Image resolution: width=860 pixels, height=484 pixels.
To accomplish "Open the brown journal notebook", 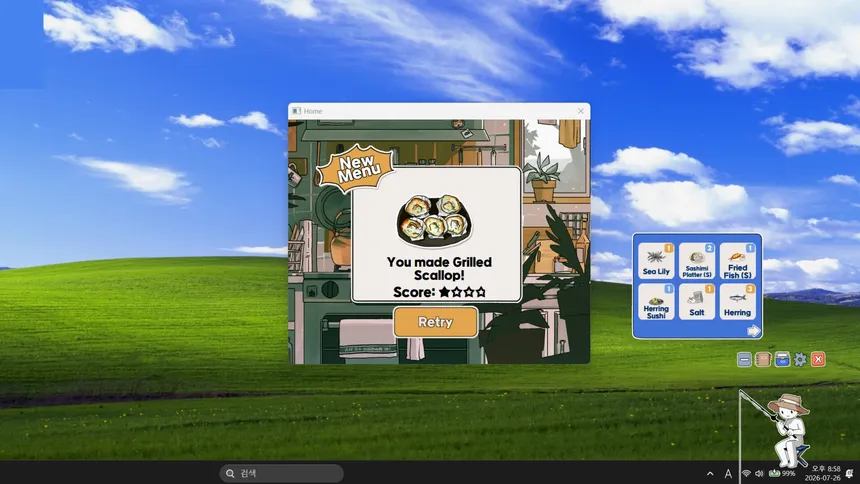I will (763, 359).
